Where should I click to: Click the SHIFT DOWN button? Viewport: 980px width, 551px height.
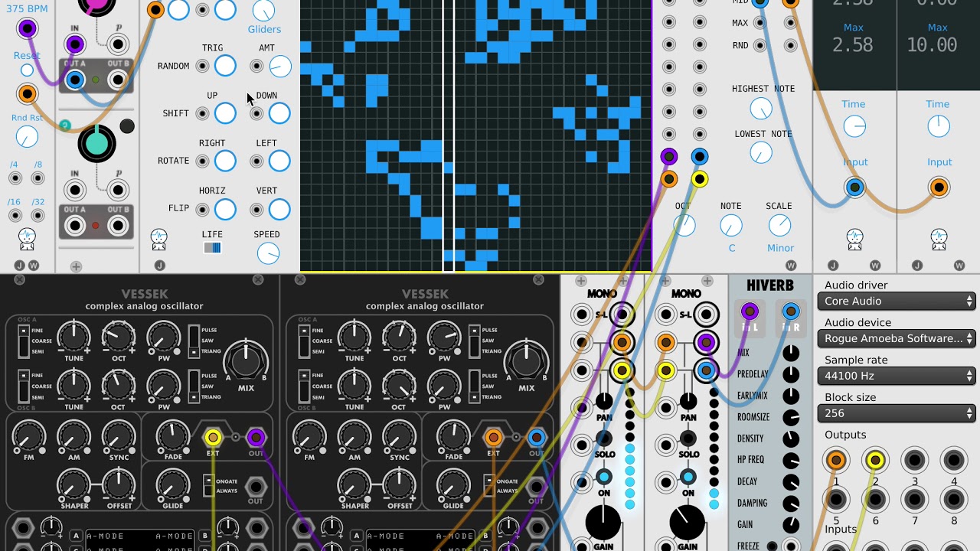click(279, 113)
